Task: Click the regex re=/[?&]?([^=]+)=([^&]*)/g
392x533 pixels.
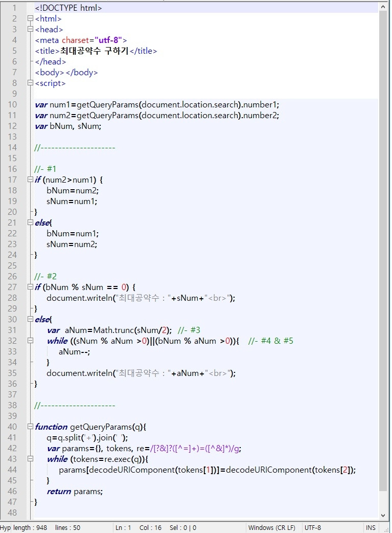Action: [x=189, y=449]
